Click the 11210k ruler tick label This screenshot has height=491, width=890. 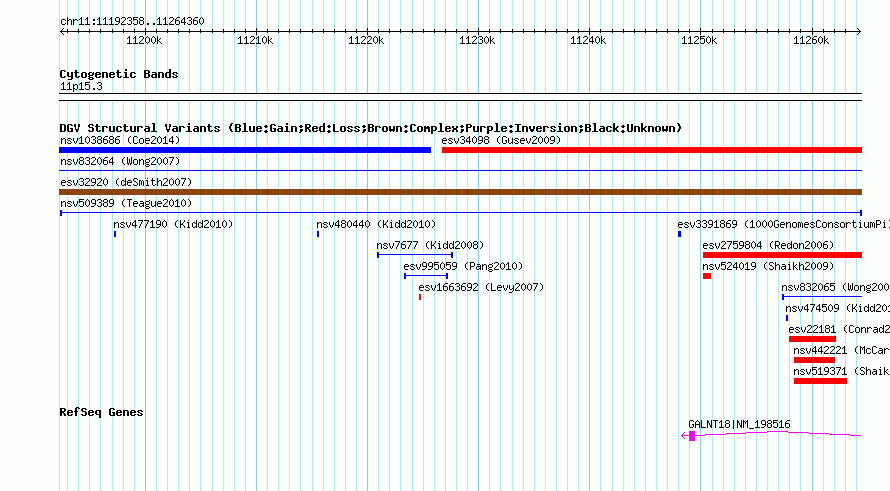pos(255,40)
